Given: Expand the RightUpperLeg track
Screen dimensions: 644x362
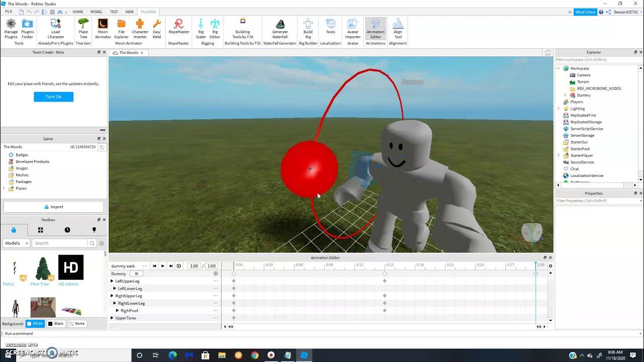Looking at the screenshot, I should click(112, 296).
